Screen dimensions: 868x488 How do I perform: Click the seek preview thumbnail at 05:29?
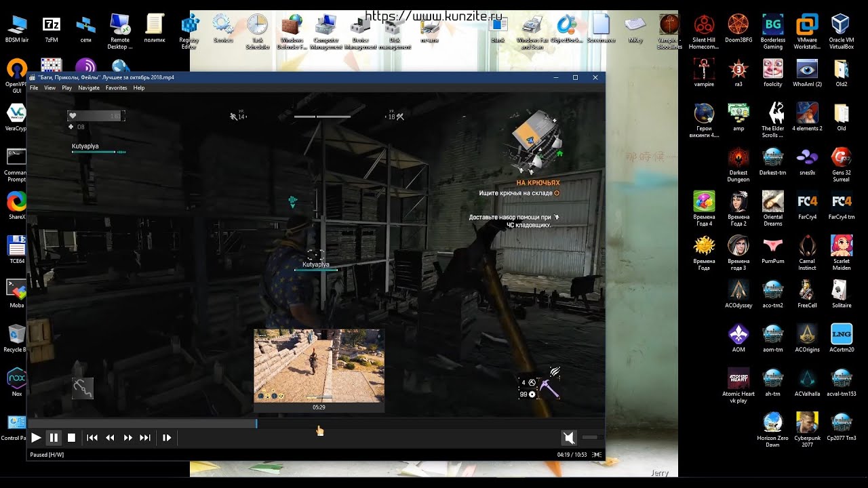(319, 366)
